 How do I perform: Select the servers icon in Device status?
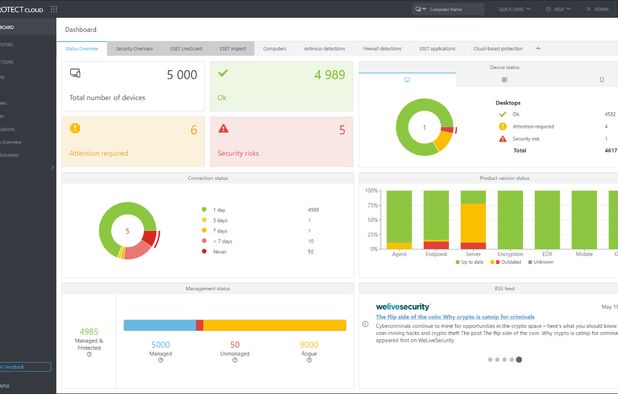tap(504, 80)
